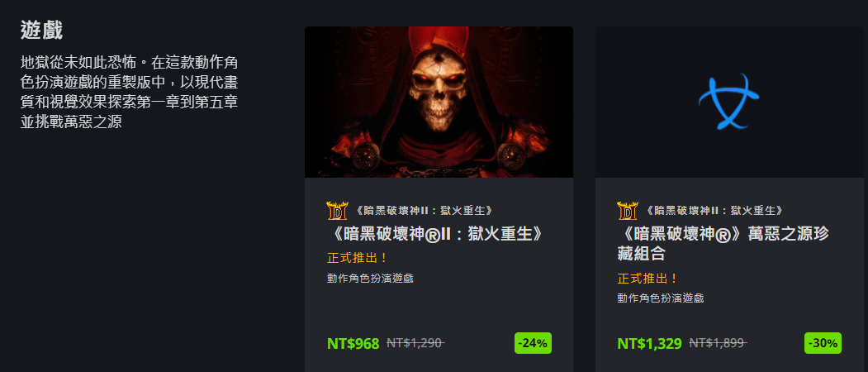Click the Diablo II icon on first card
Image resolution: width=868 pixels, height=372 pixels.
pyautogui.click(x=337, y=211)
